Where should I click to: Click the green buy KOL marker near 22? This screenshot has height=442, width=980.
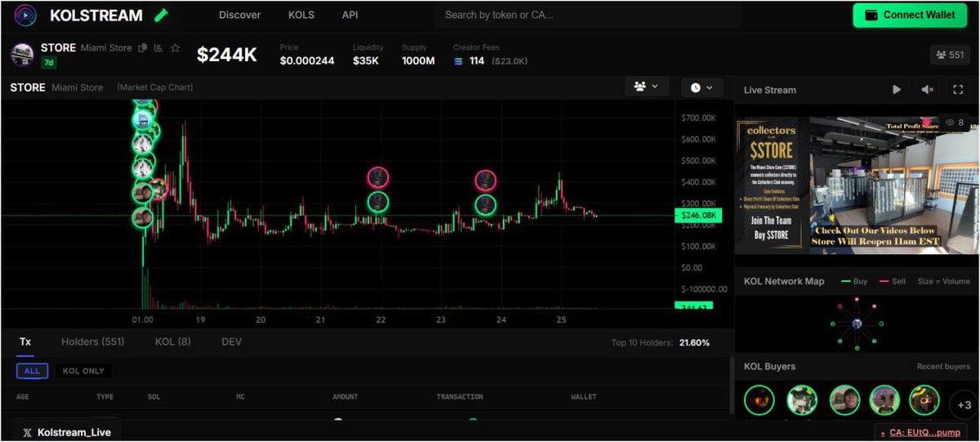[377, 201]
